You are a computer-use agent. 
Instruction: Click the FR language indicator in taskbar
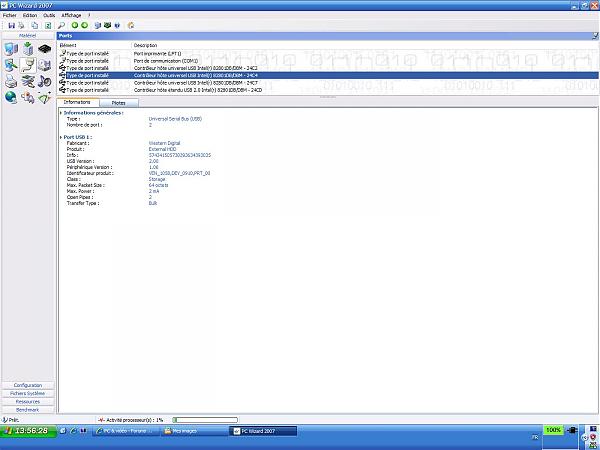coord(535,437)
